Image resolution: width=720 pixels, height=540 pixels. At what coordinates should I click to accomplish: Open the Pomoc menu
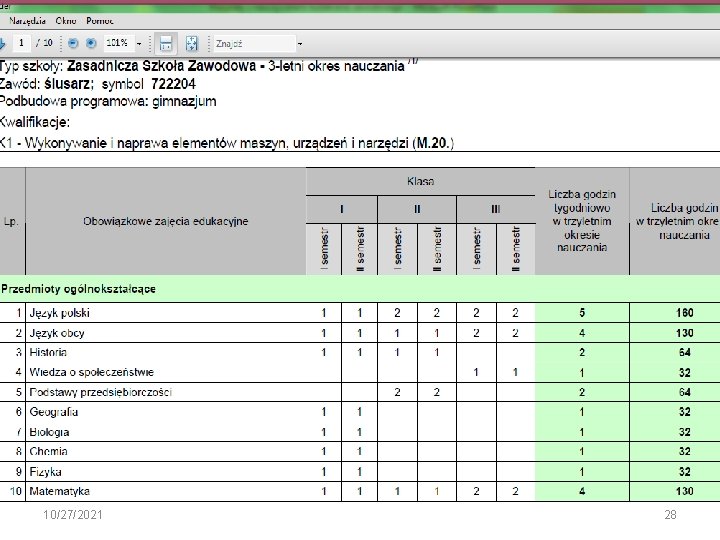(x=100, y=21)
